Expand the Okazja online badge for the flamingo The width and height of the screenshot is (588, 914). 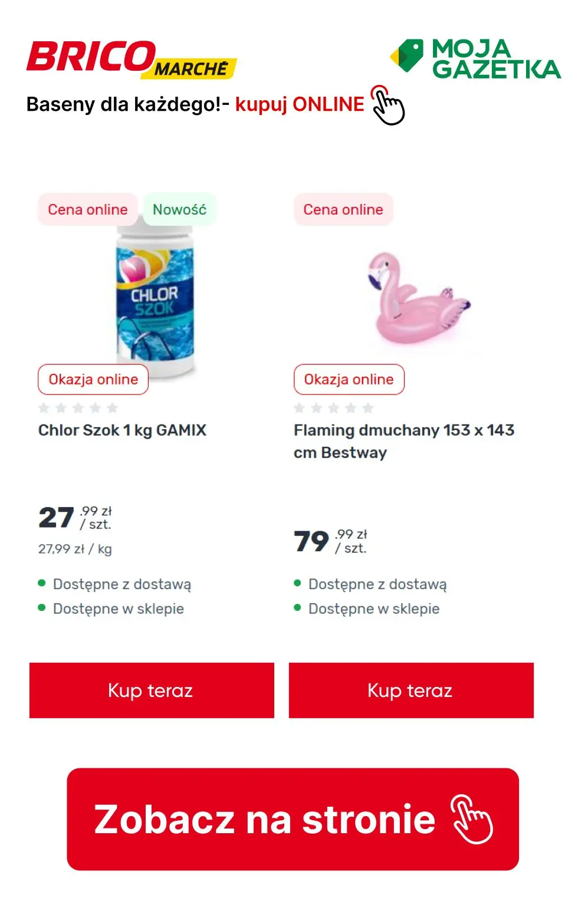(x=349, y=379)
